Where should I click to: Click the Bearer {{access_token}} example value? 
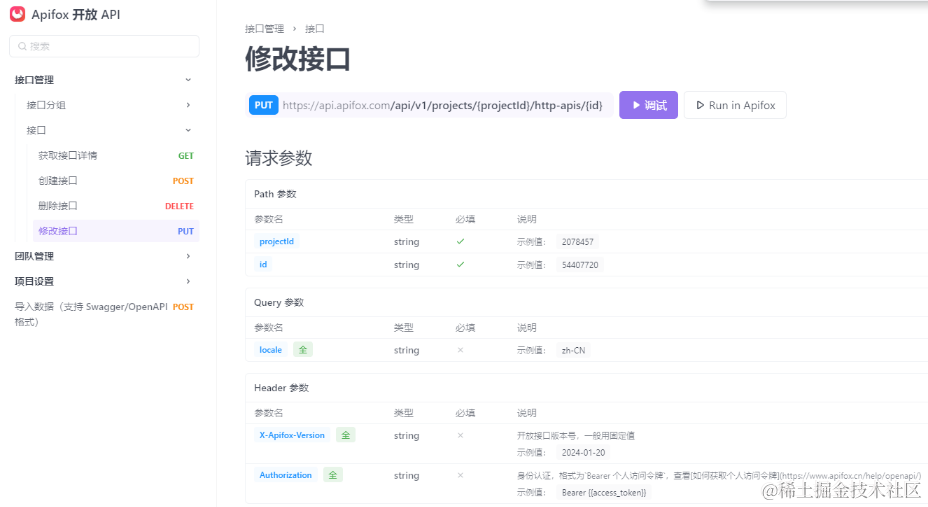pyautogui.click(x=604, y=492)
